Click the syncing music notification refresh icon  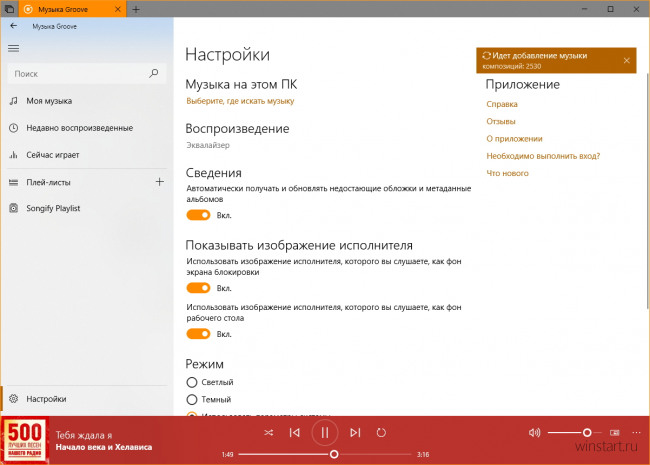486,56
